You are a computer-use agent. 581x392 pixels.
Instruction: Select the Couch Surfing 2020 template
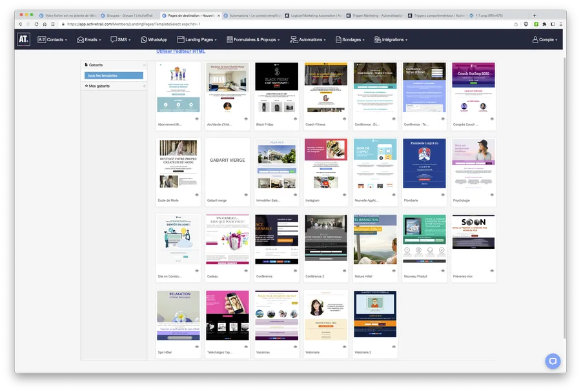pyautogui.click(x=473, y=87)
